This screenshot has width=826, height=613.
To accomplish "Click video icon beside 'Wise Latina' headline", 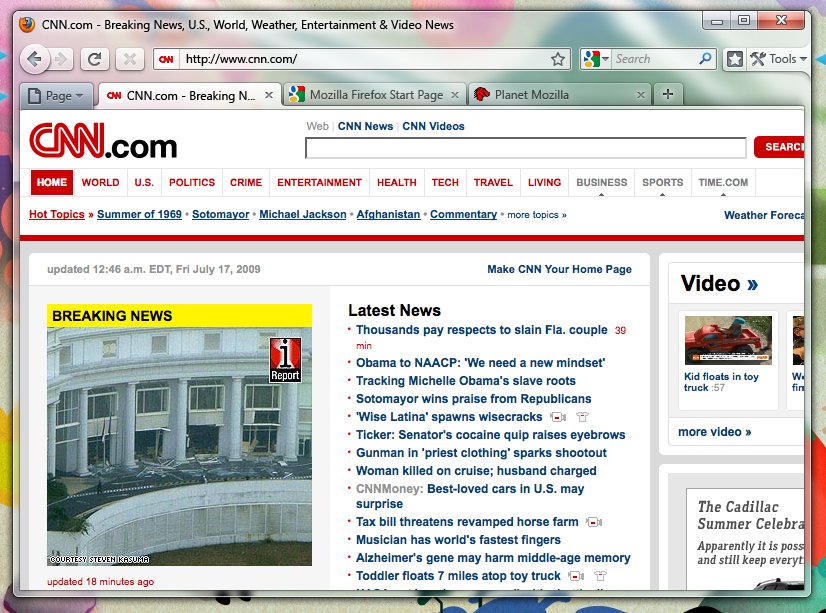I will tap(558, 417).
